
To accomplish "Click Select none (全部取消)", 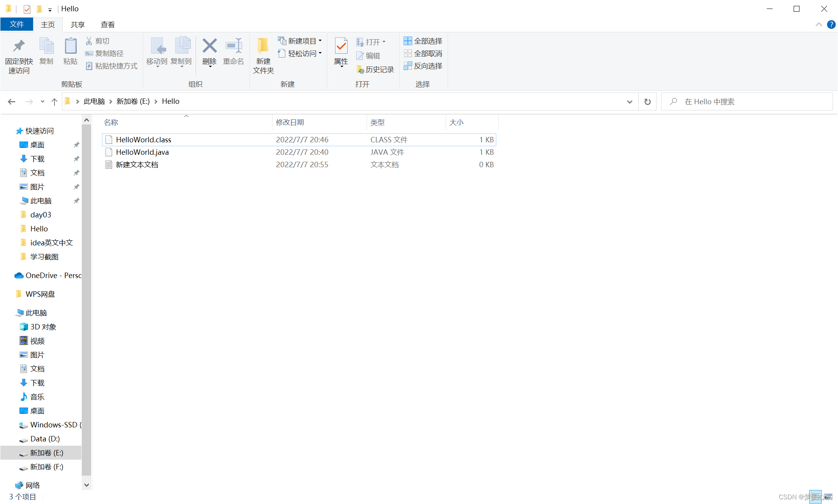I will coord(423,53).
